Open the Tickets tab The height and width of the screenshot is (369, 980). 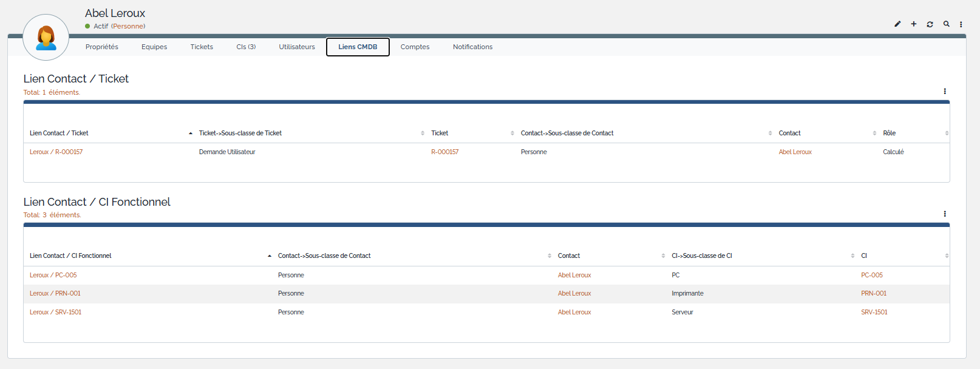coord(202,47)
